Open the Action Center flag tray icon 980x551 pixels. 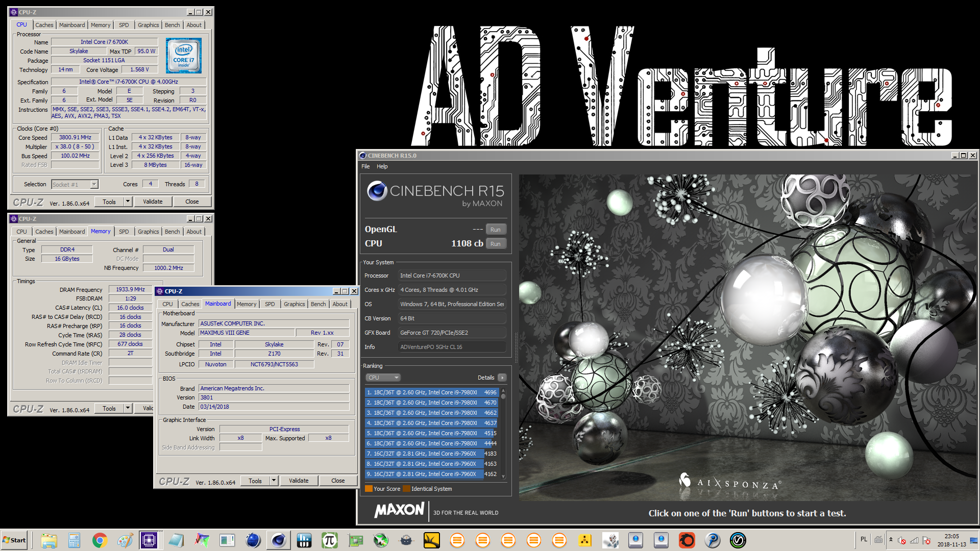(x=926, y=540)
